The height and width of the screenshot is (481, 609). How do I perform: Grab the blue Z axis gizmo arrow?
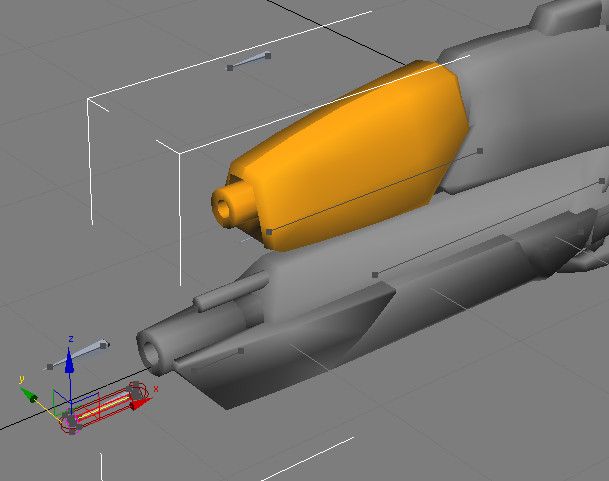[x=70, y=361]
